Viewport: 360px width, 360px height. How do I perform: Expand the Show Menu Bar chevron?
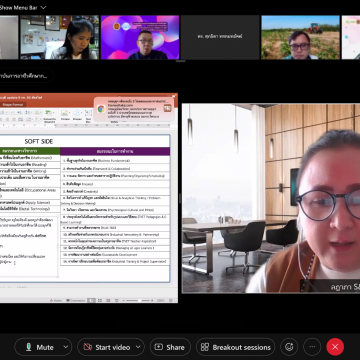43,7
